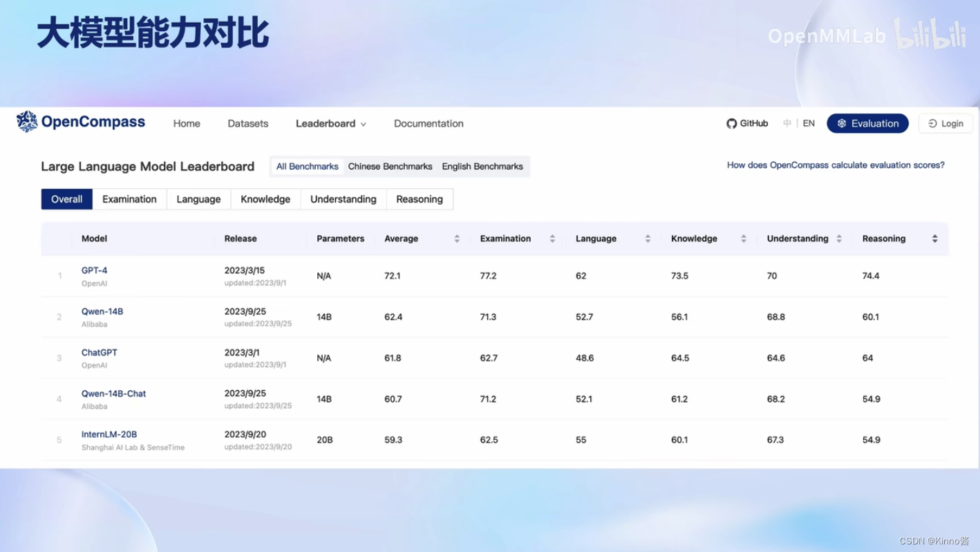Viewport: 980px width, 552px height.
Task: Click ChatGPT understanding score 64.6
Action: pyautogui.click(x=776, y=358)
